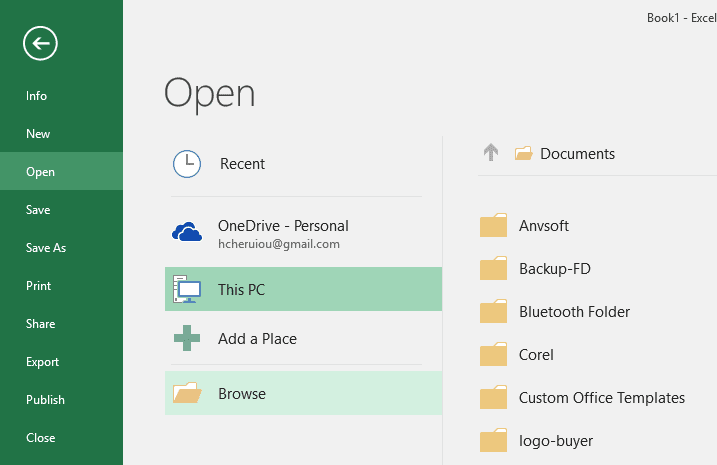Open the Share option
This screenshot has height=465, width=717.
[41, 324]
